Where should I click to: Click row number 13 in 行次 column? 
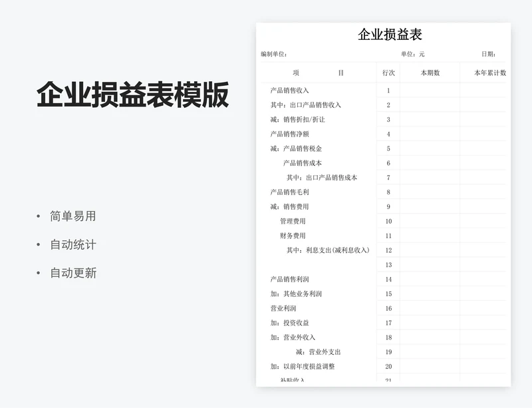388,265
